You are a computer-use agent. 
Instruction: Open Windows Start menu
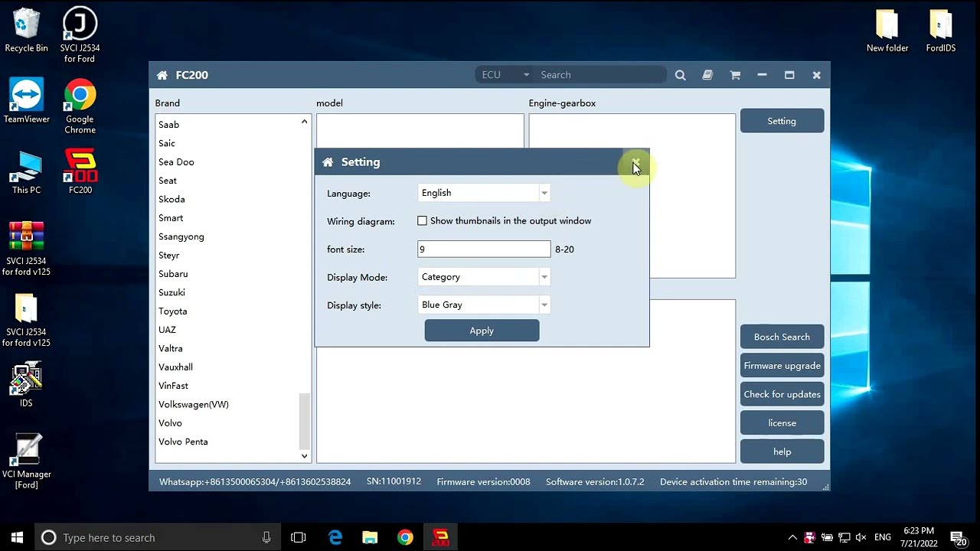17,537
